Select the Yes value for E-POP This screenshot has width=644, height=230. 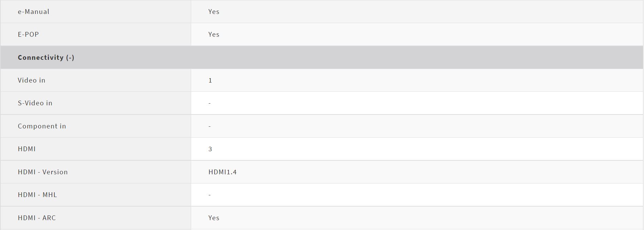(214, 34)
